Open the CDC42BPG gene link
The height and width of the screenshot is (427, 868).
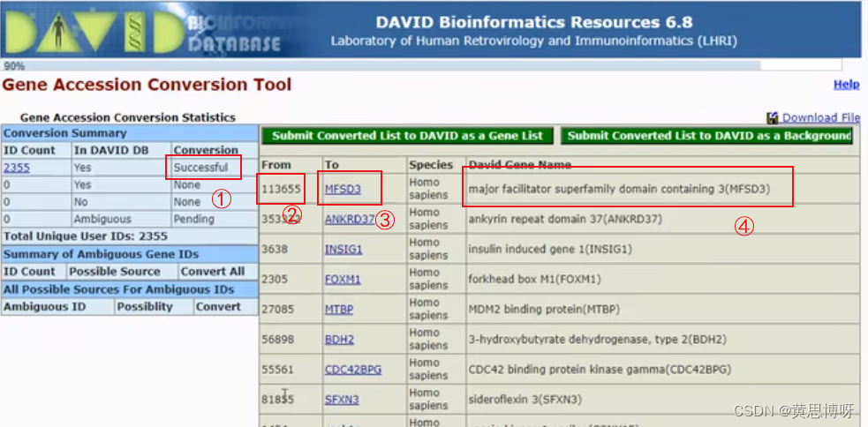pyautogui.click(x=353, y=369)
